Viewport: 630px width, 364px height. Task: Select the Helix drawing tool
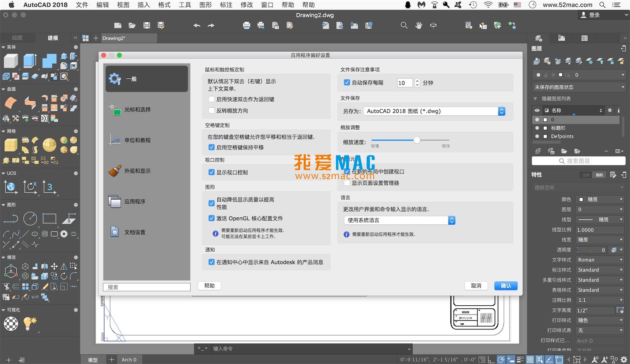coord(45,234)
